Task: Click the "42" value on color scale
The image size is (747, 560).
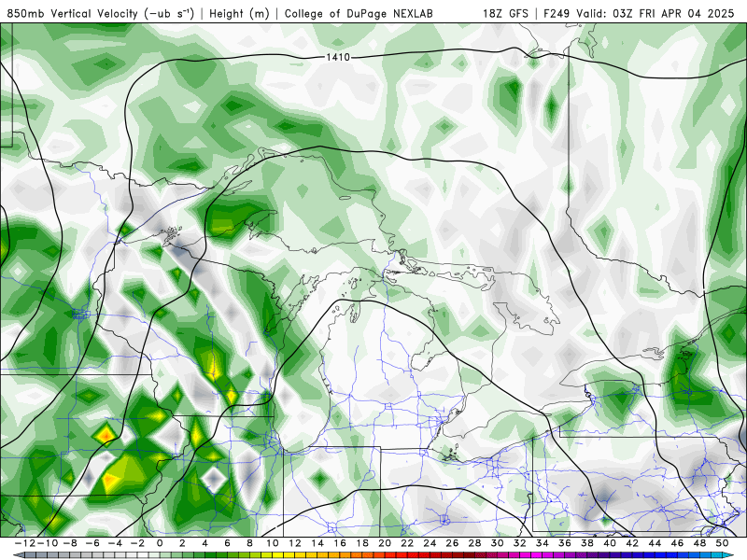Action: click(x=632, y=543)
